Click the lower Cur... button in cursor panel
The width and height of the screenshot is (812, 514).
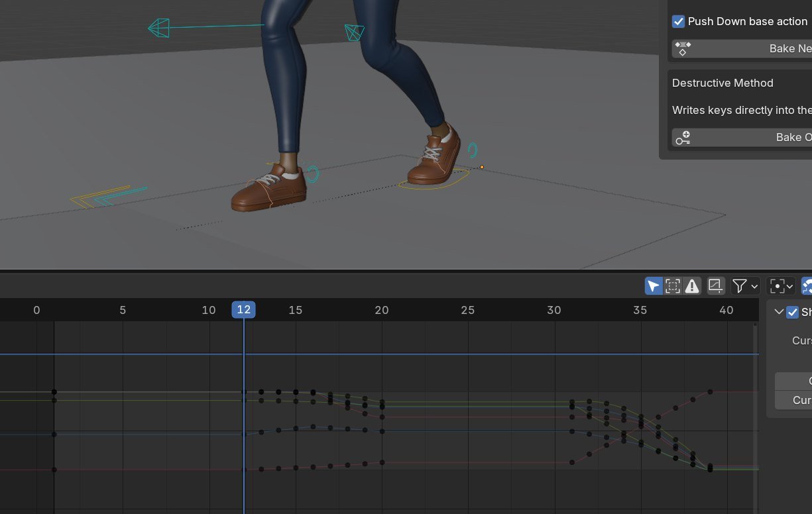(793, 400)
